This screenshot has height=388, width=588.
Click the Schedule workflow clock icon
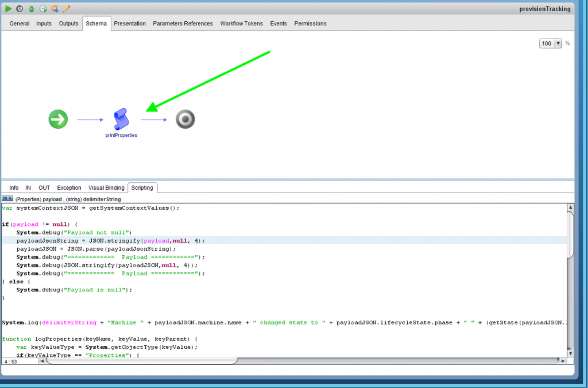(x=20, y=9)
